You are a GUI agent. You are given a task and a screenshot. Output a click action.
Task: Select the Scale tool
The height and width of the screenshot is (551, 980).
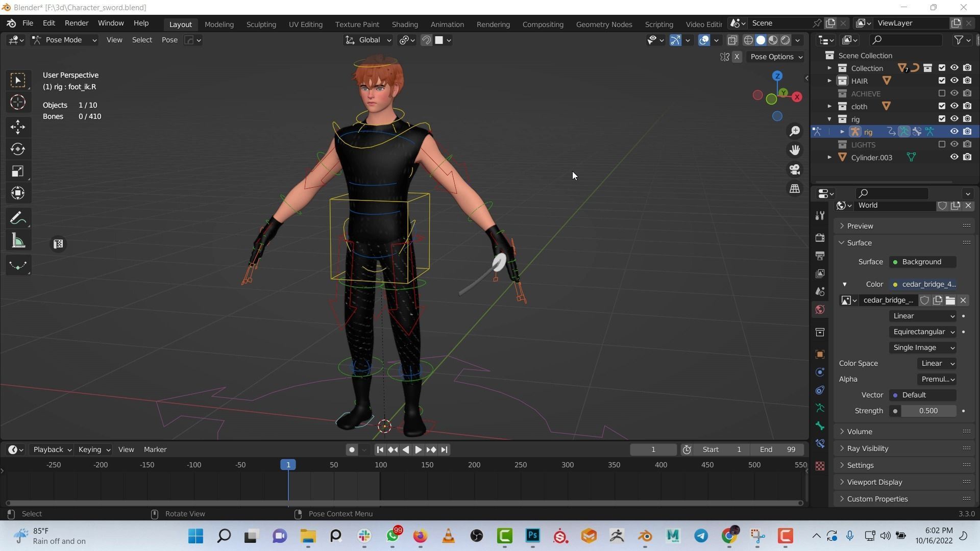coord(18,171)
